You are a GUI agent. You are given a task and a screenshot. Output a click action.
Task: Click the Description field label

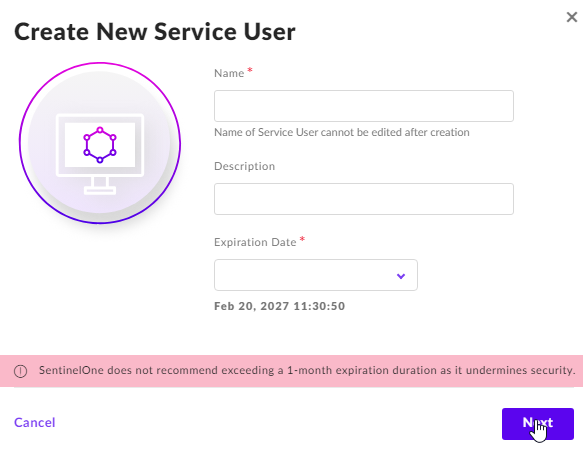[244, 166]
